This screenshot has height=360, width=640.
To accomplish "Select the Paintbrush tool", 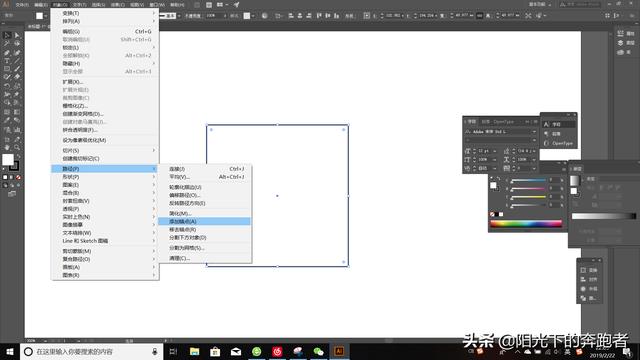I will pos(17,69).
